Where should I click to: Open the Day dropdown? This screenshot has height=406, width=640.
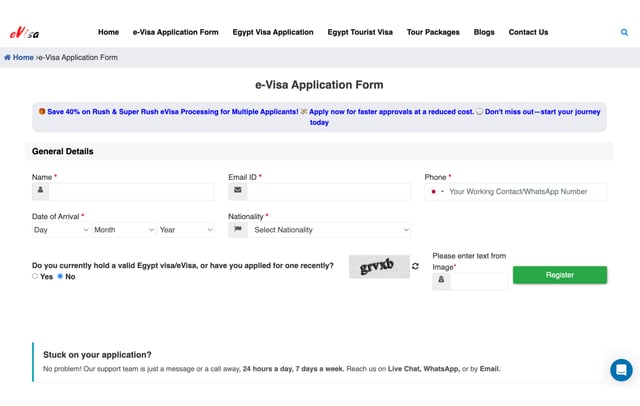click(x=61, y=230)
